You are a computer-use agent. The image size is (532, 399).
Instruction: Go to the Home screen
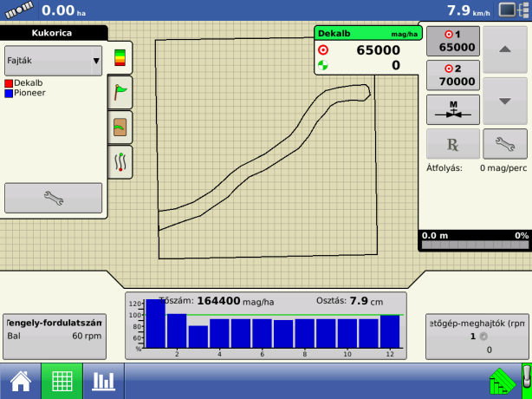point(20,381)
